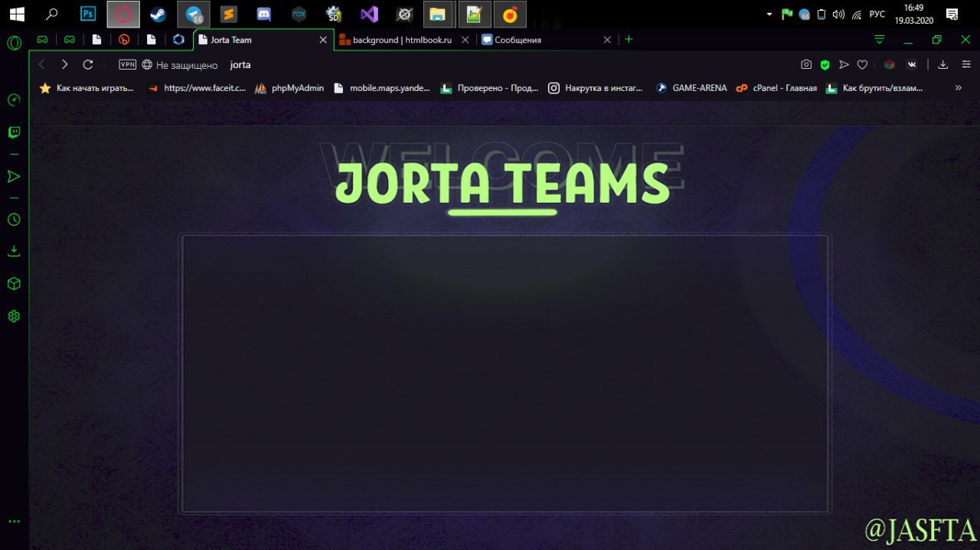
Task: Select pinned orange circular-logo tab
Action: tap(124, 40)
